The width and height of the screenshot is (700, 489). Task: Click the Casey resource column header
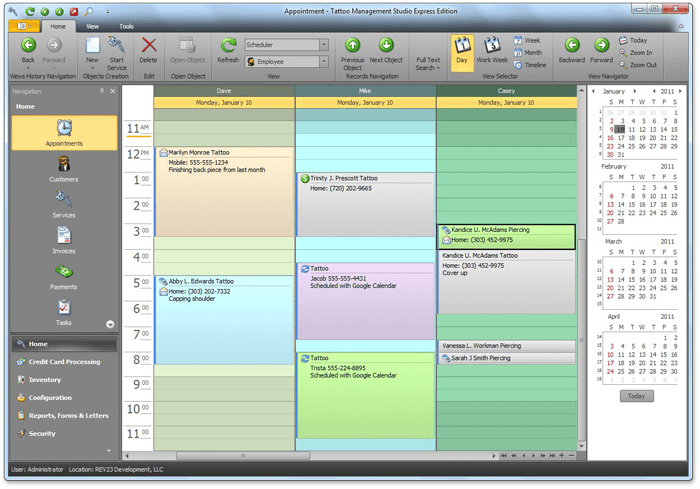506,91
